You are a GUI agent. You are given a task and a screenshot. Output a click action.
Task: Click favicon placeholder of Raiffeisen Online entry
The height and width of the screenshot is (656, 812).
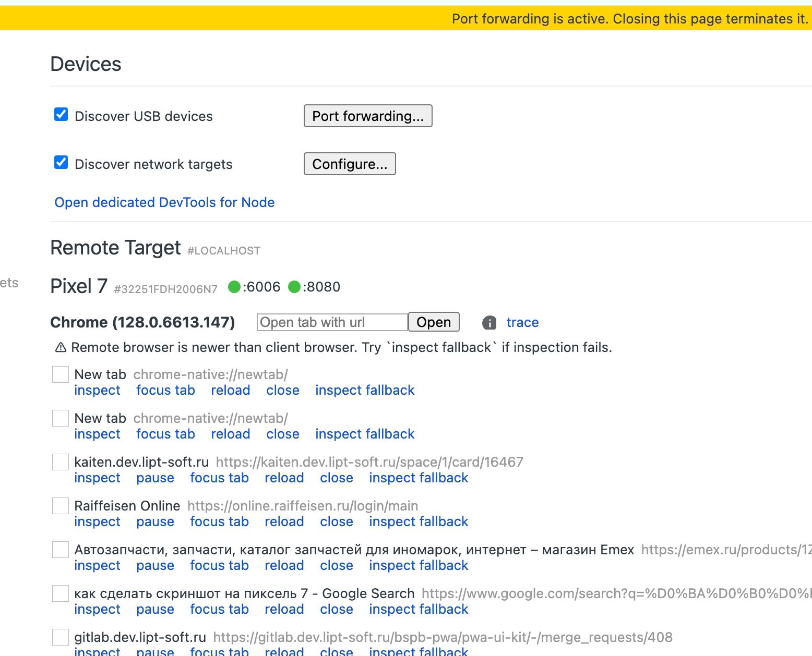[x=61, y=506]
